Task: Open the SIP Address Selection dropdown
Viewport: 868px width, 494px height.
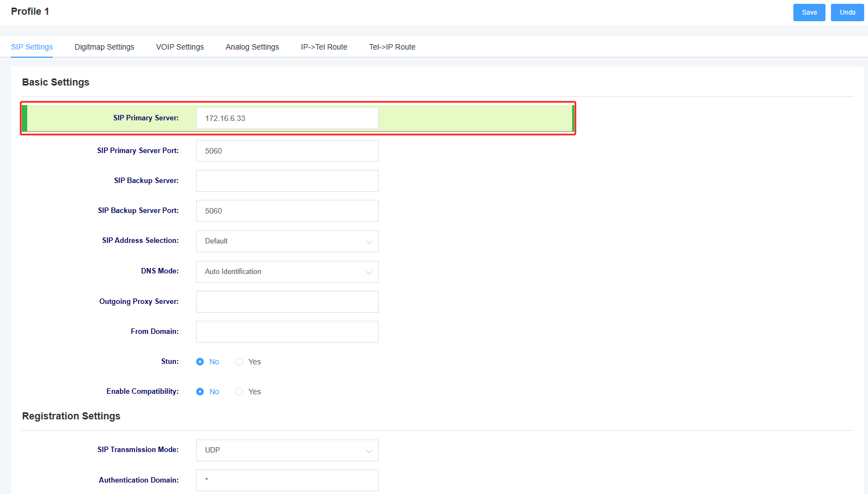Action: (x=287, y=241)
